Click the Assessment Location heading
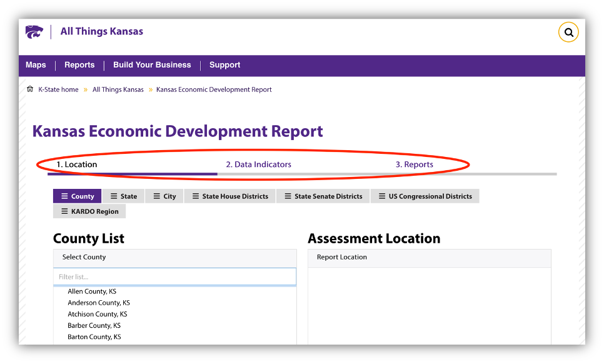The image size is (604, 364). [374, 238]
